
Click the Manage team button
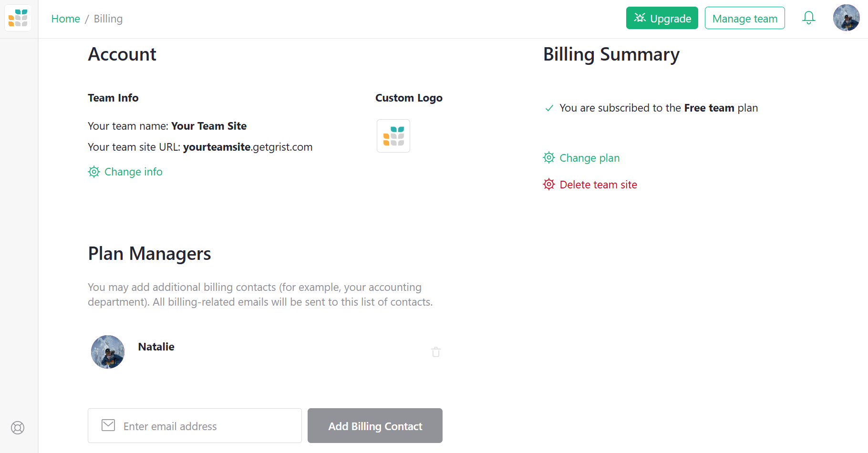[x=744, y=18]
